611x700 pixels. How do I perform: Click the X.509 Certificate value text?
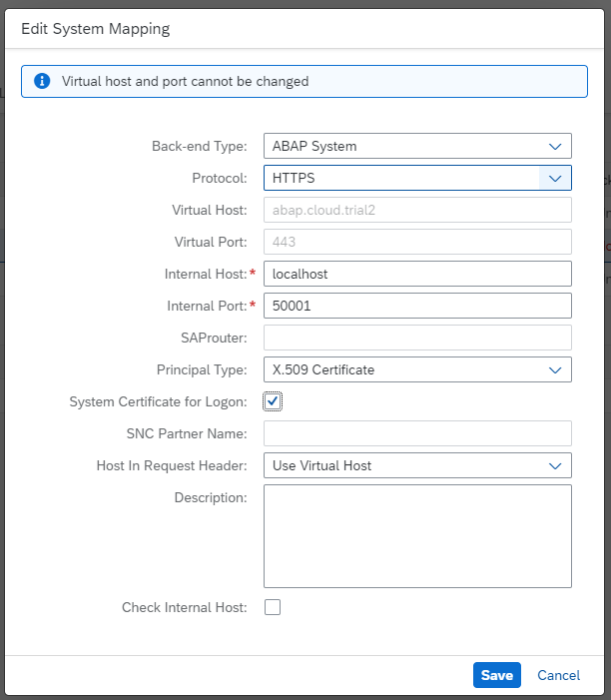point(323,369)
